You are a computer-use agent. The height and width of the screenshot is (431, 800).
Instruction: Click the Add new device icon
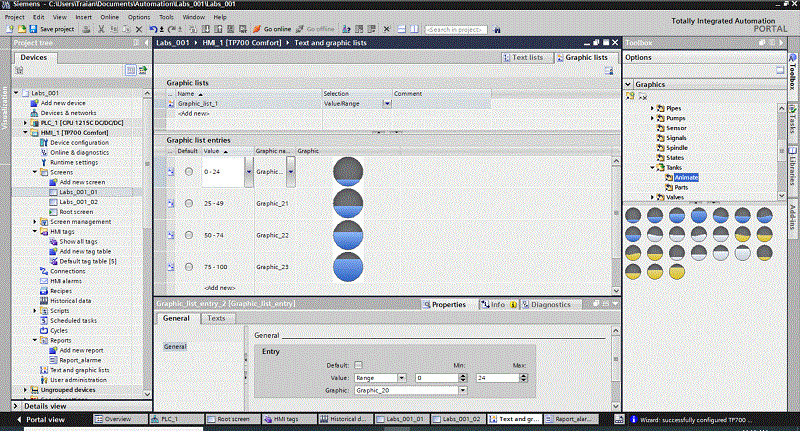(x=34, y=103)
